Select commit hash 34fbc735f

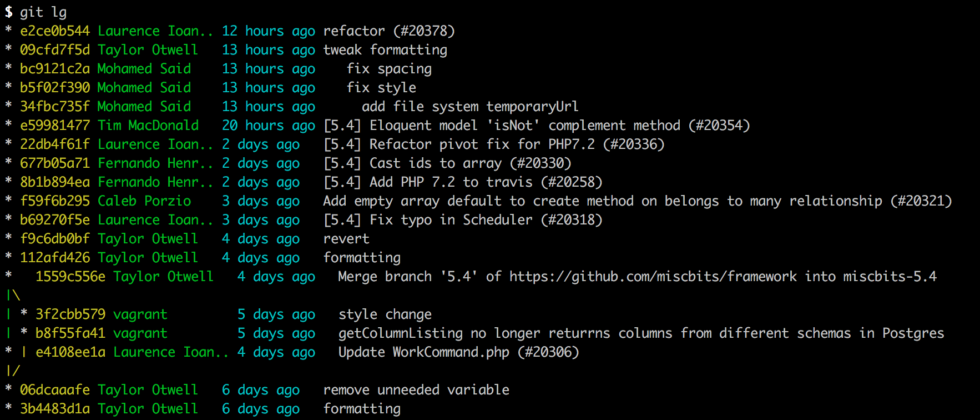55,107
